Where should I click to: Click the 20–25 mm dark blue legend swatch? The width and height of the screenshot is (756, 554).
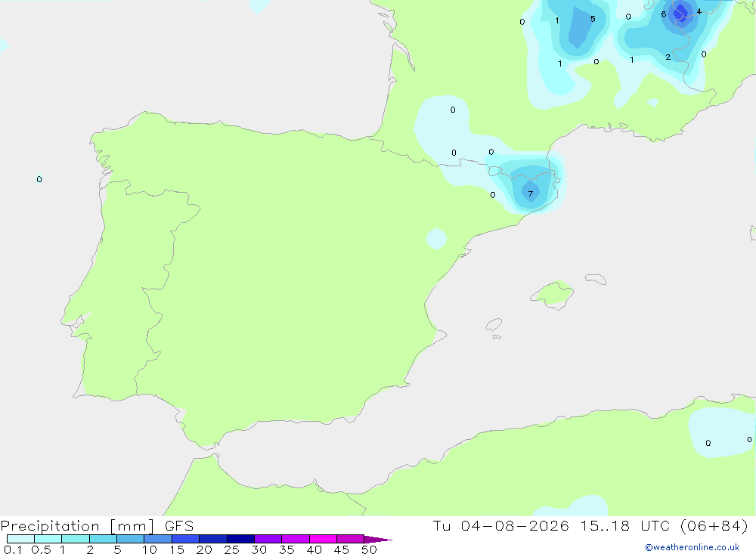(213, 539)
